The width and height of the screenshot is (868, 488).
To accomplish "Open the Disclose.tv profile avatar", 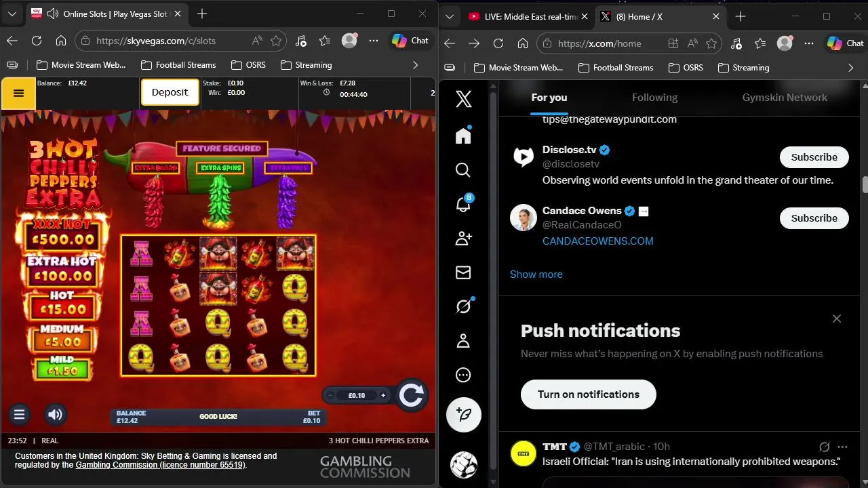I will coord(524,157).
